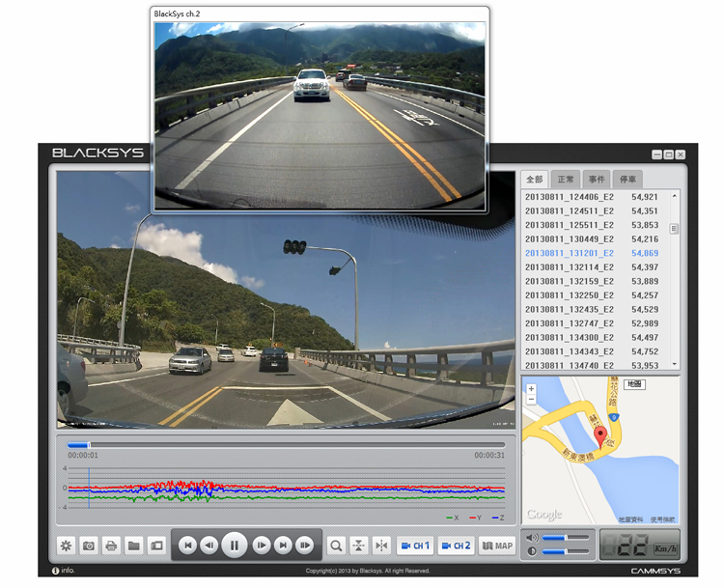The width and height of the screenshot is (724, 588).
Task: Pause the video playback
Action: [235, 546]
